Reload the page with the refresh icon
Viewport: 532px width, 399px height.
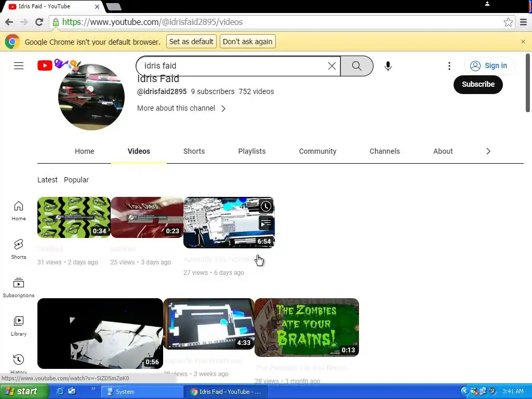39,22
